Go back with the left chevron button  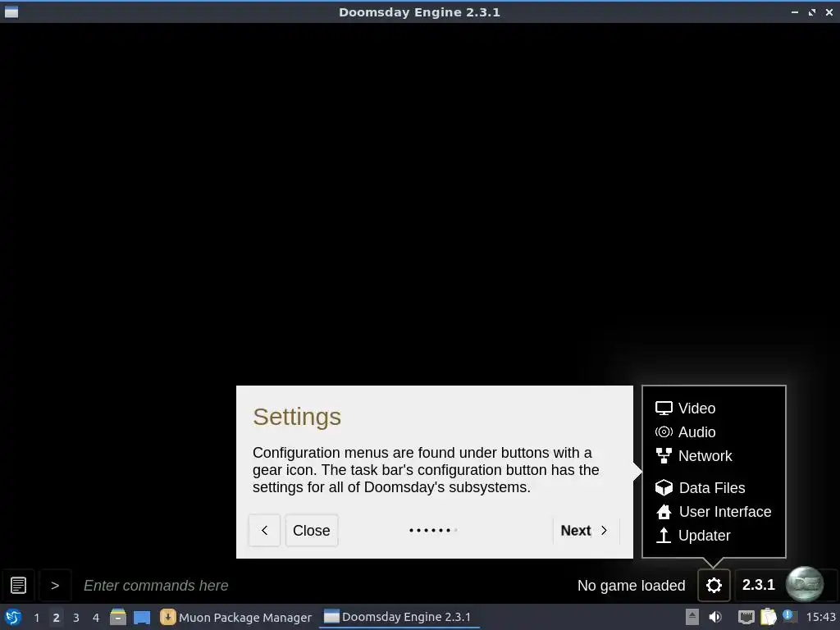[264, 531]
